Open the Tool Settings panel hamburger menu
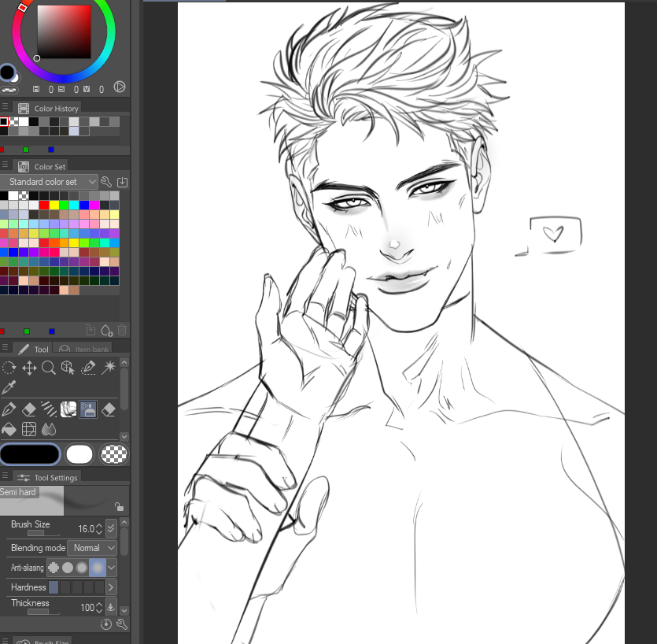 pos(5,476)
